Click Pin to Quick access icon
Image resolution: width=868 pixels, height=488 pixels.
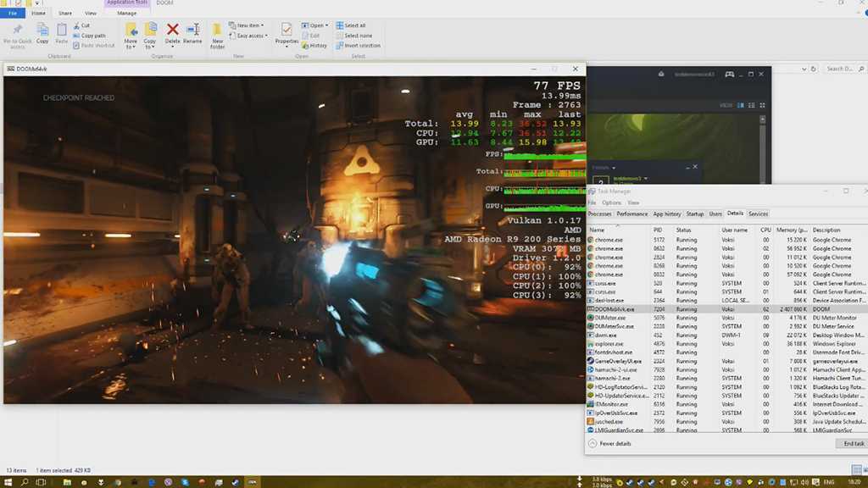pyautogui.click(x=17, y=30)
